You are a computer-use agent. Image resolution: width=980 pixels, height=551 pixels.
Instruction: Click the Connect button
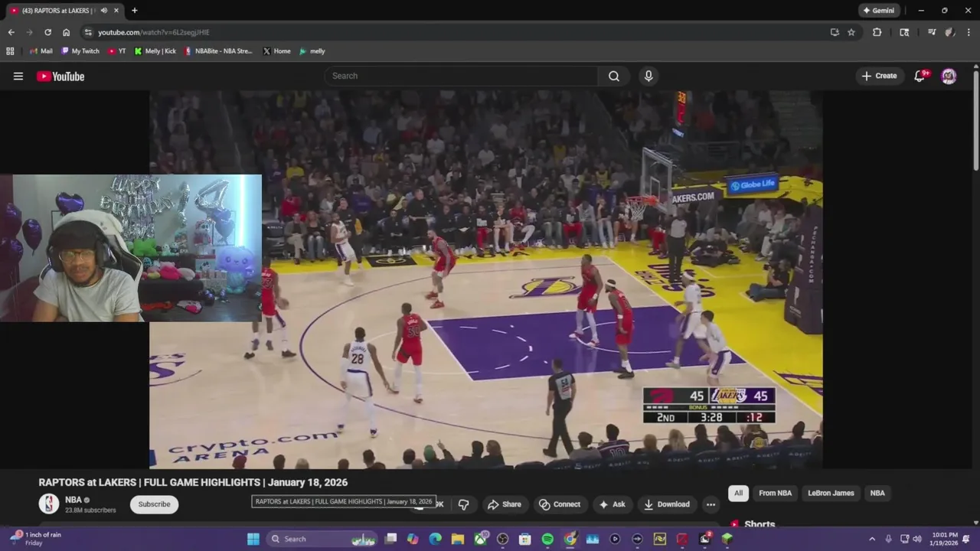pos(560,504)
